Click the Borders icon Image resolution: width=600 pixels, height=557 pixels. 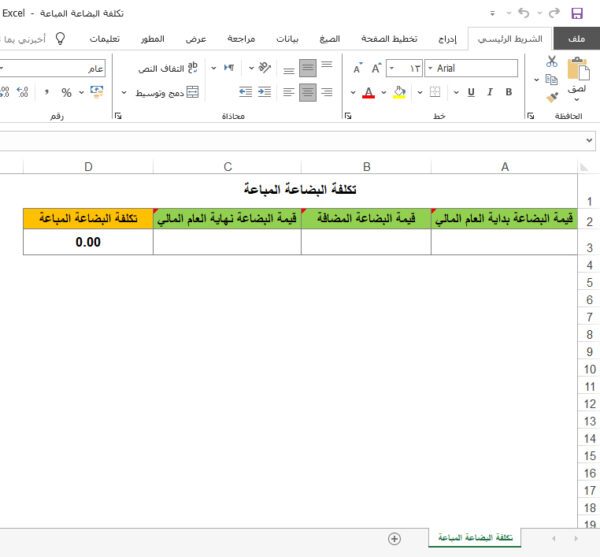(x=435, y=92)
